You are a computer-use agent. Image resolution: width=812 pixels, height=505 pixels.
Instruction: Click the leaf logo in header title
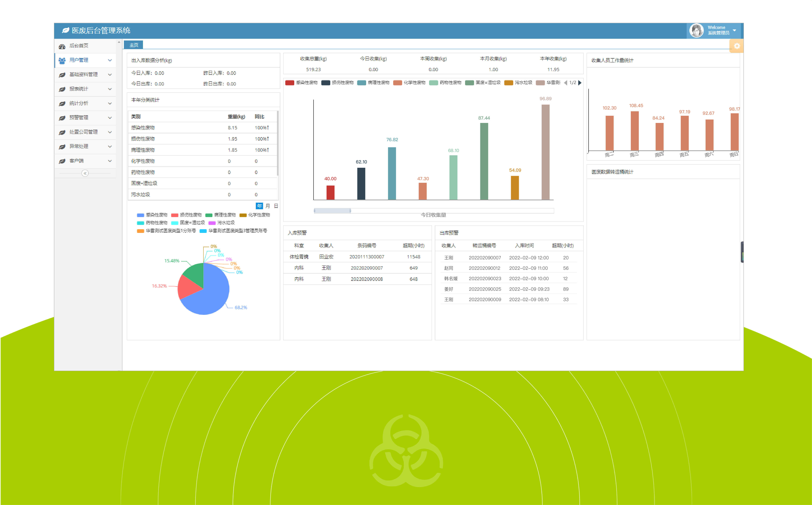[x=65, y=30]
